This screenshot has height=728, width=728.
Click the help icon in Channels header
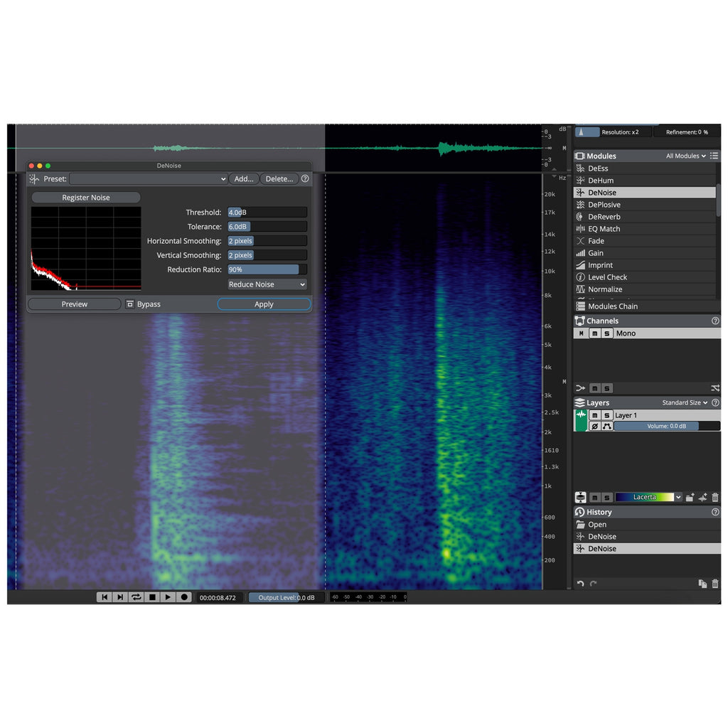pyautogui.click(x=715, y=321)
